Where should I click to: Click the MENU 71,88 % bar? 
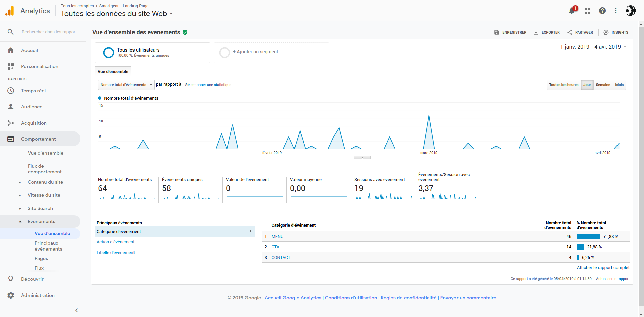click(x=588, y=237)
